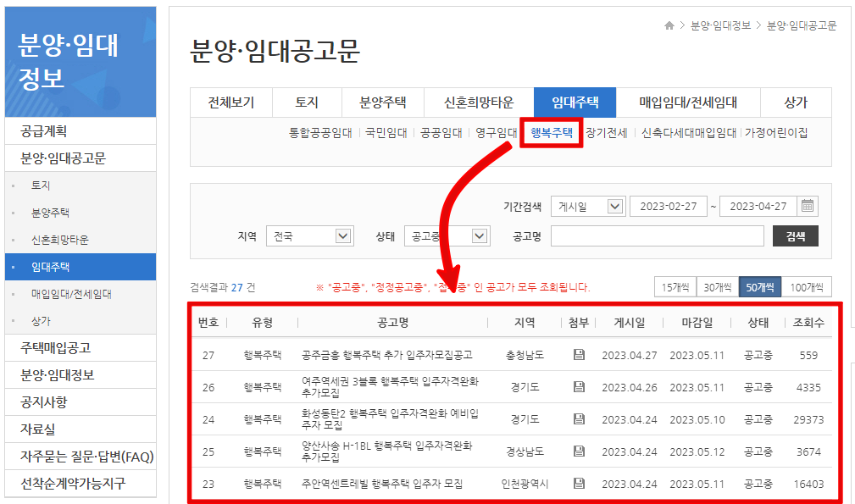Download attachment for 화성동탄2 행복주택 row
The height and width of the screenshot is (504, 855).
pos(579,419)
